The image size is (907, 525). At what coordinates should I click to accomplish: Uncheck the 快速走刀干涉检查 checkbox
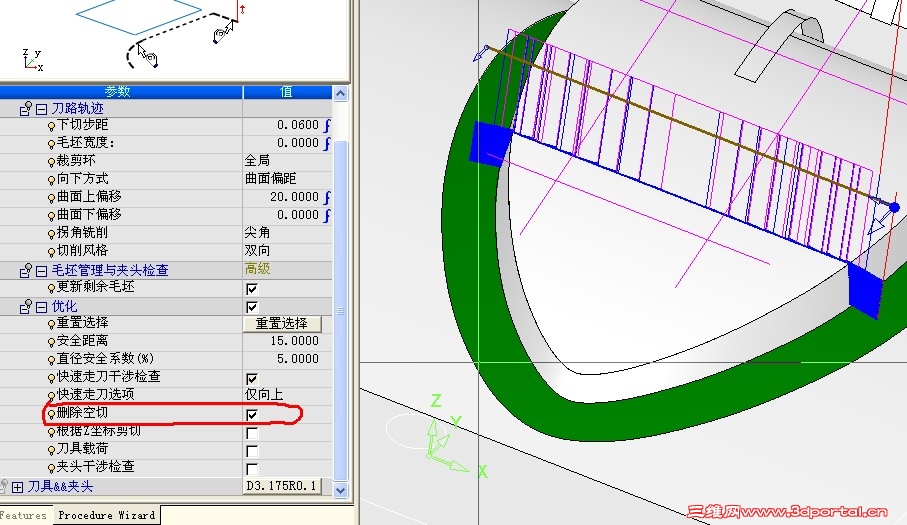click(252, 379)
